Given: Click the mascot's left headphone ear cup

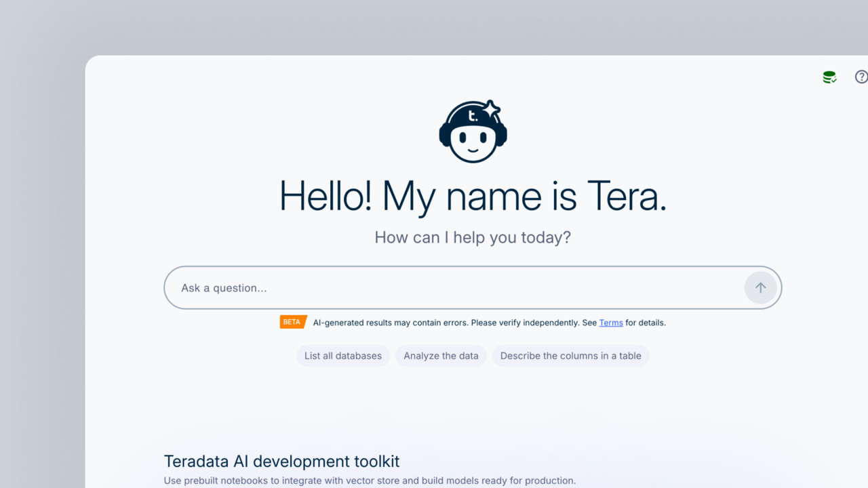Looking at the screenshot, I should point(445,134).
